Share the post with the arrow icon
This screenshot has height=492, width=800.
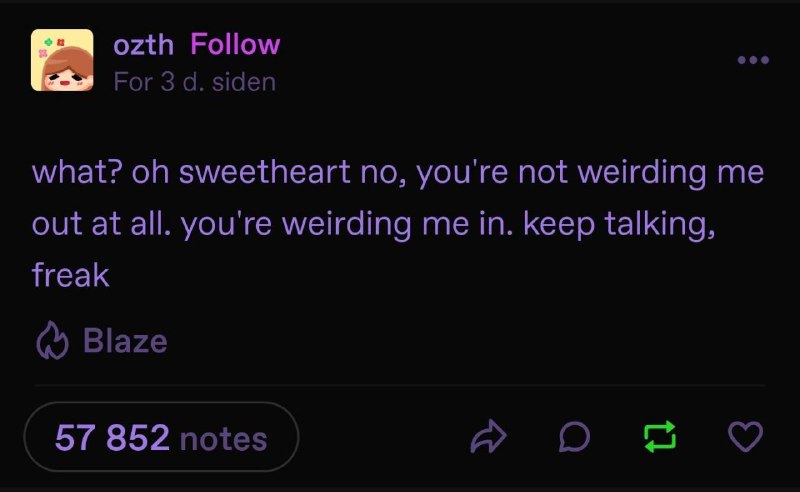point(488,436)
